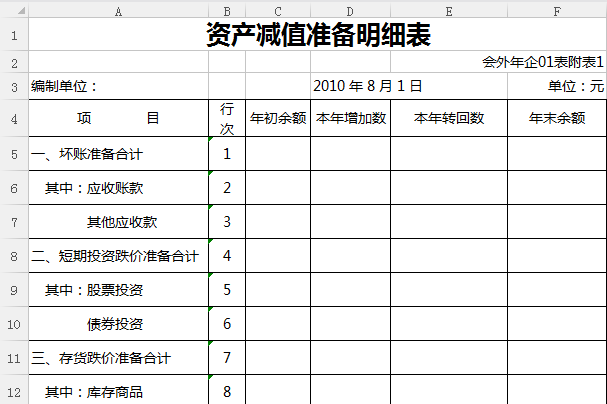Select row 5 header
The height and width of the screenshot is (404, 607).
[x=14, y=154]
